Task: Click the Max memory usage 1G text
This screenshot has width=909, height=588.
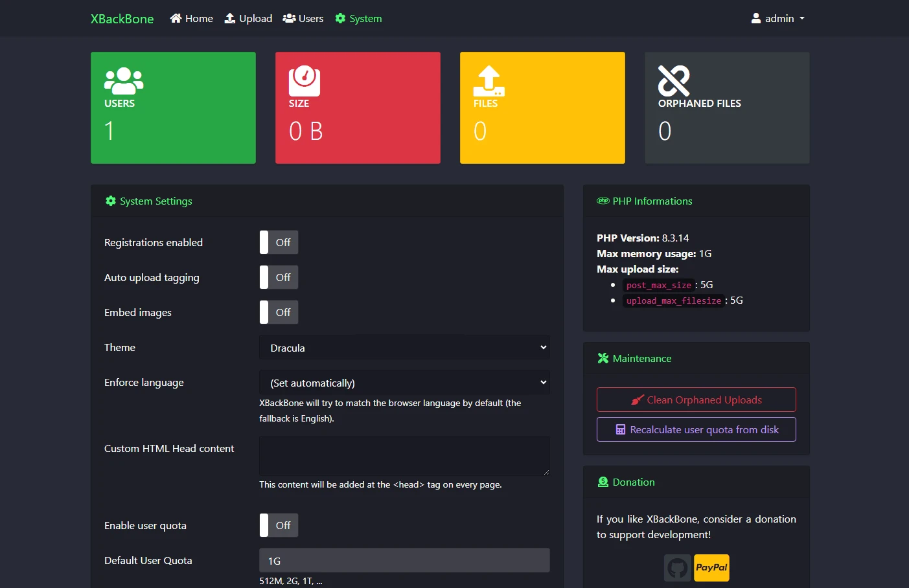Action: point(654,254)
